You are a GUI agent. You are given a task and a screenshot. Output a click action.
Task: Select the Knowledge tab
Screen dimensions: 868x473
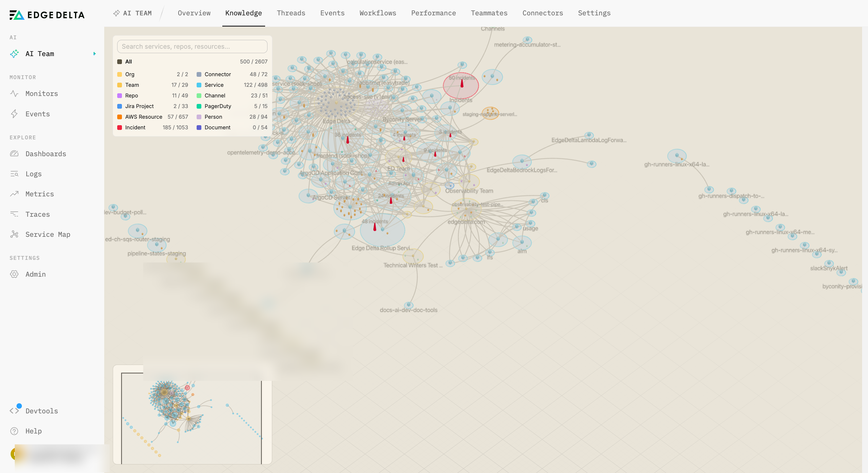[244, 13]
